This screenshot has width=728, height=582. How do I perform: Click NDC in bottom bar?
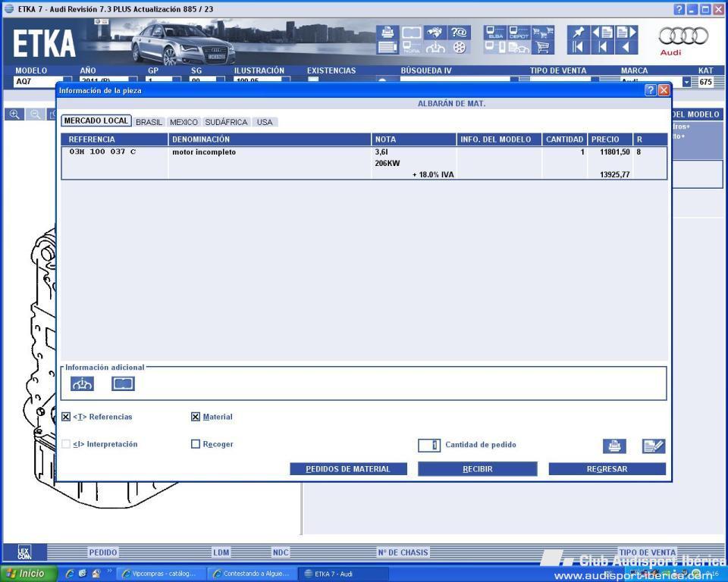tap(281, 552)
